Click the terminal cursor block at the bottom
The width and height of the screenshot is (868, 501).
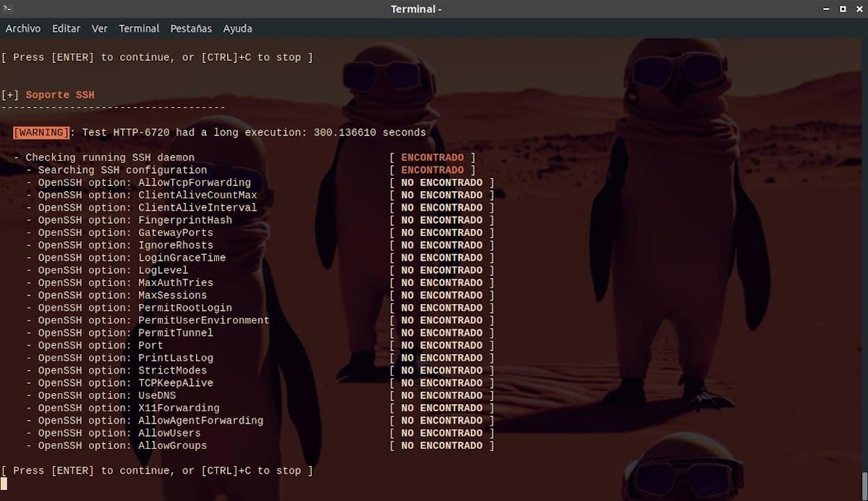(x=4, y=483)
